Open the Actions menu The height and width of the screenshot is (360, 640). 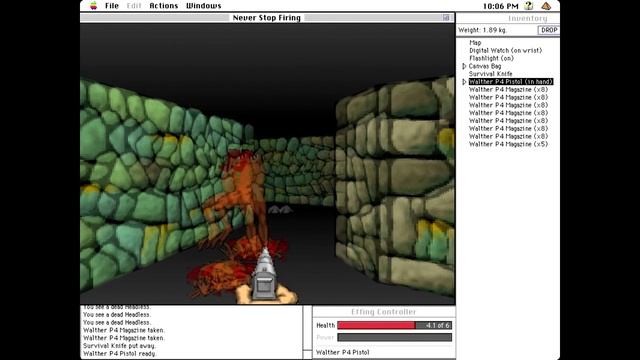click(163, 6)
